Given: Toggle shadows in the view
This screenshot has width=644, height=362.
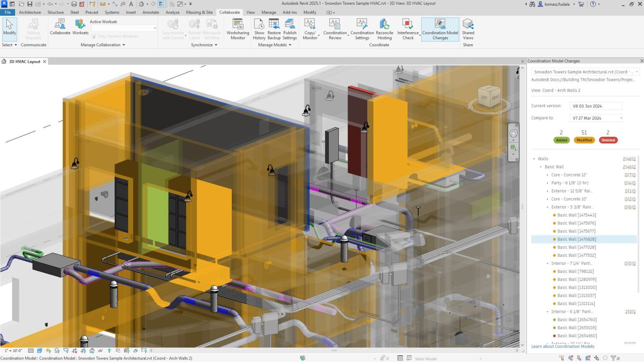Looking at the screenshot, I should [57, 351].
